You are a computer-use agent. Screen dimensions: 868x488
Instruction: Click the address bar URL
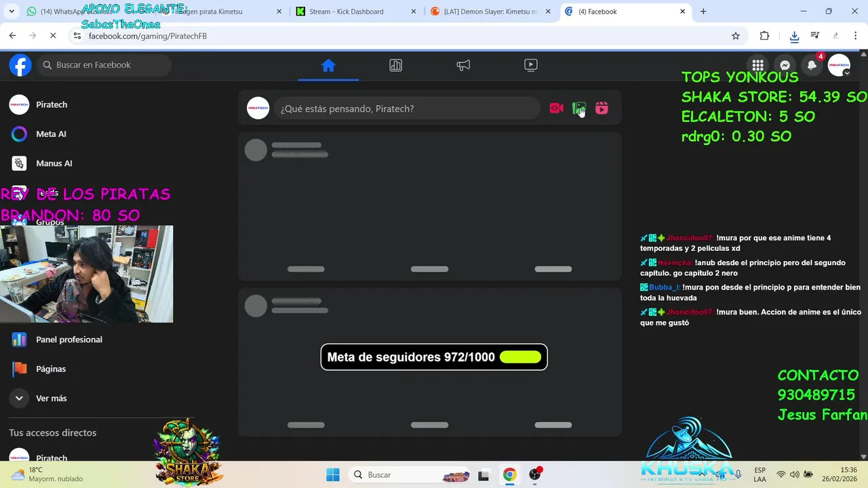tap(148, 36)
